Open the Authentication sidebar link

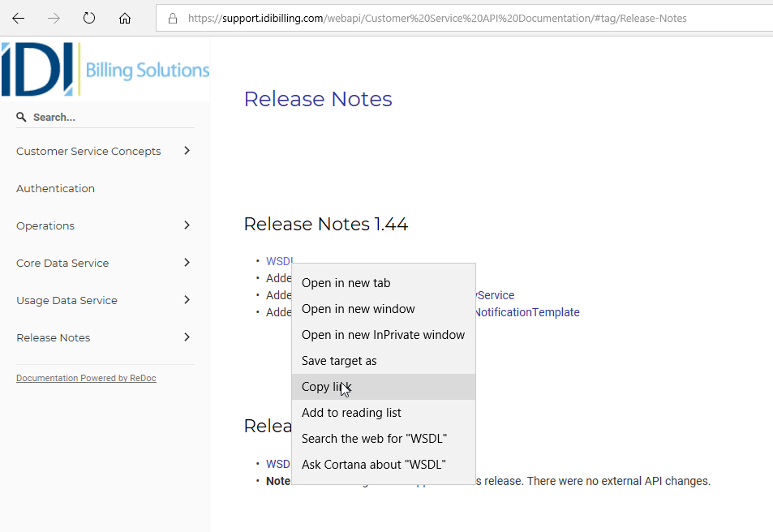tap(55, 188)
